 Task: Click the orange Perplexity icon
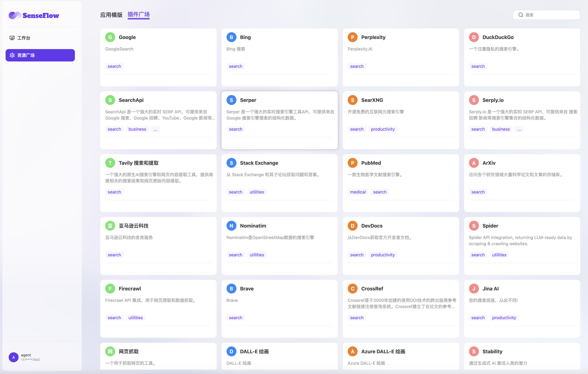(x=353, y=37)
